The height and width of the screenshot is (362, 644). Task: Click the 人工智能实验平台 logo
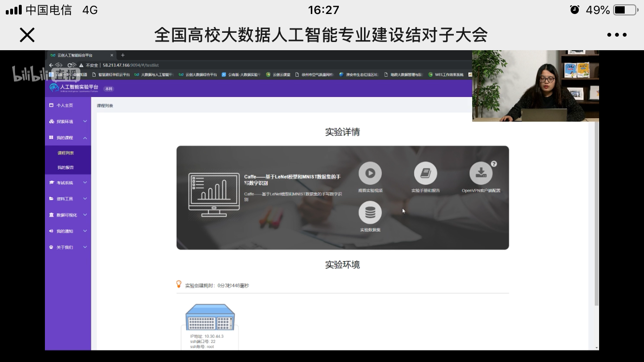point(74,88)
